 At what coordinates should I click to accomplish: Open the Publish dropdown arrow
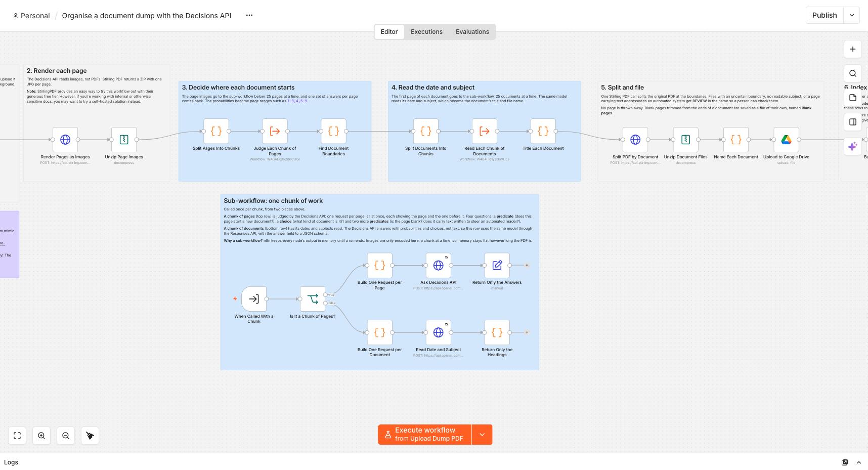[x=852, y=15]
